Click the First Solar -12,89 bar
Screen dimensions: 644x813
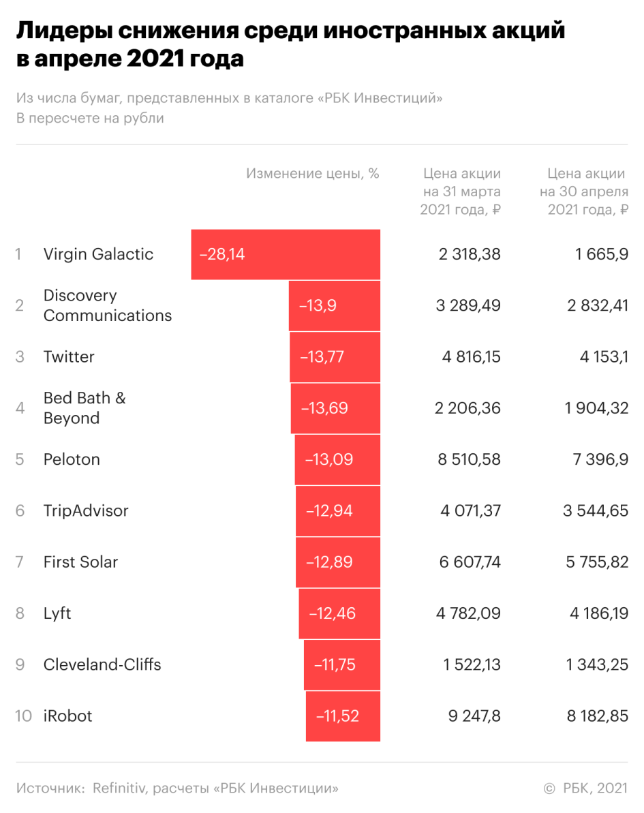click(x=338, y=562)
